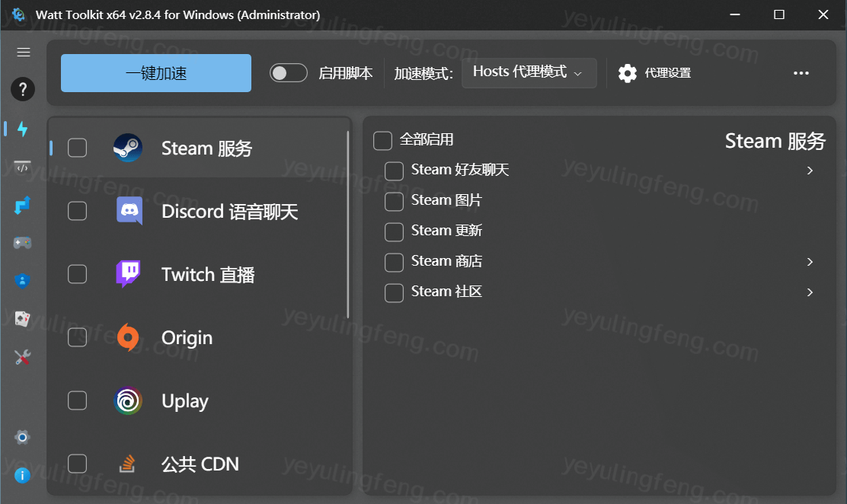Maximize the Watt Toolkit window
847x504 pixels.
[779, 14]
